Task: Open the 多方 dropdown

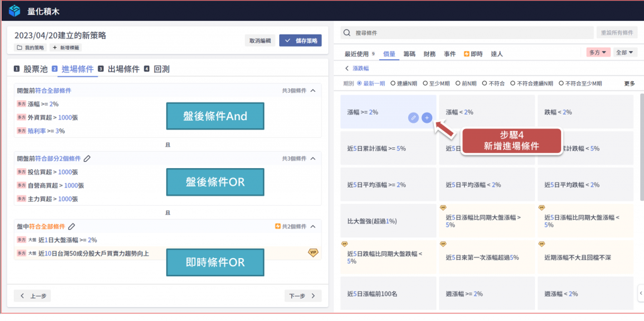Action: 598,52
